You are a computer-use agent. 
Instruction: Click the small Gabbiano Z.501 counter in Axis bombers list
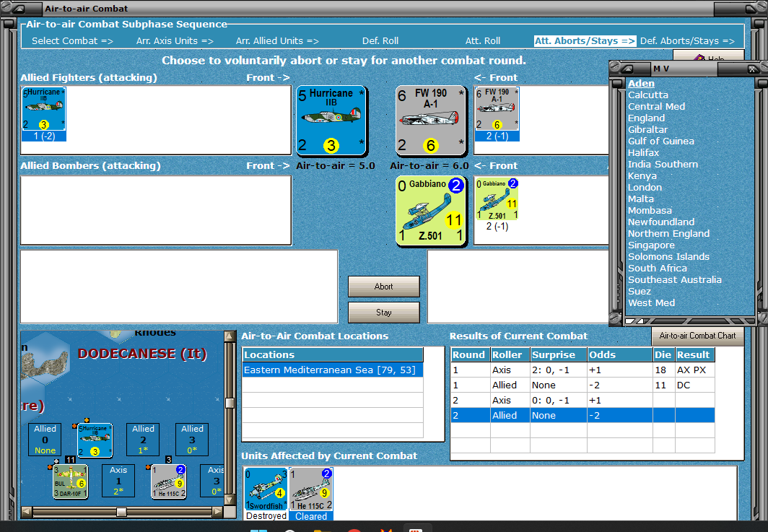pyautogui.click(x=497, y=199)
